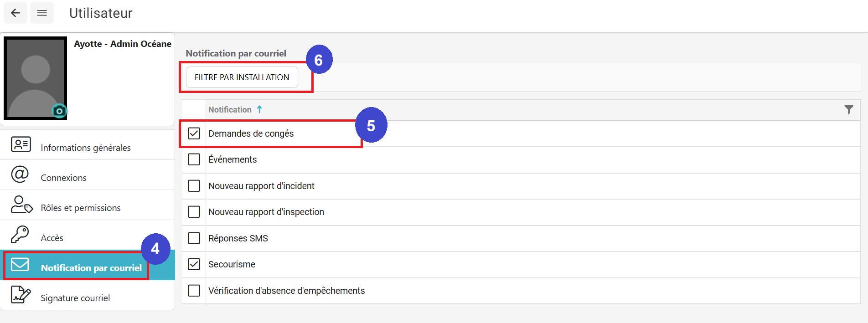Select Notification par courriel menu item
868x323 pixels.
[x=91, y=268]
